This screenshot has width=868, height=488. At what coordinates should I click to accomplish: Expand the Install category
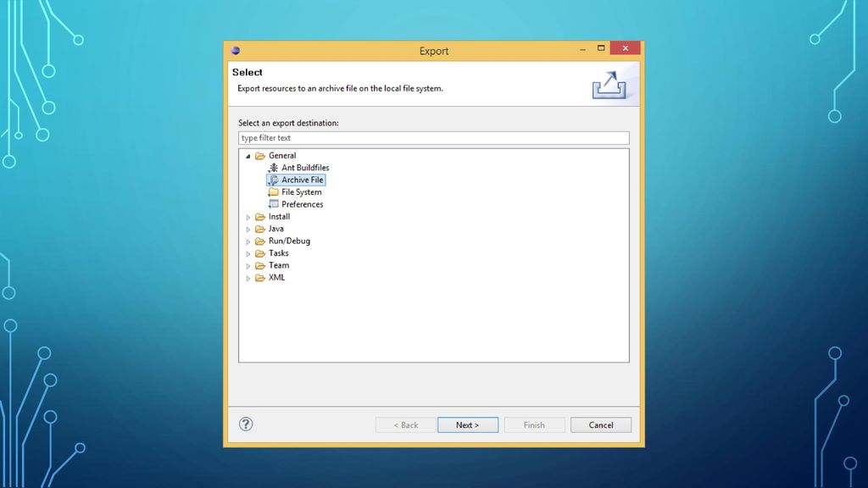point(248,217)
